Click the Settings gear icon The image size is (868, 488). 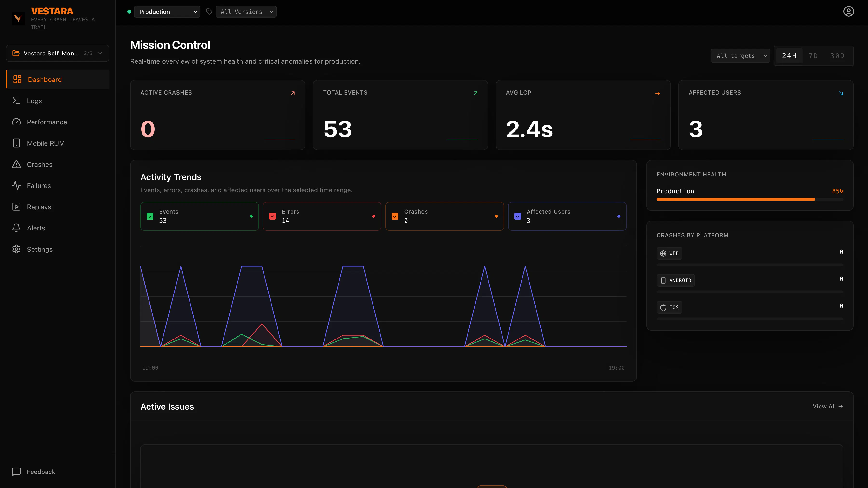[x=16, y=249]
